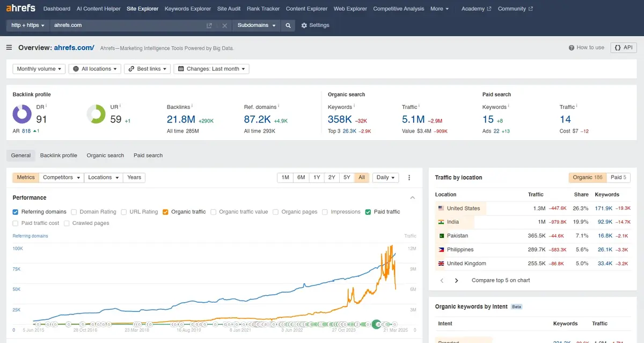This screenshot has height=343, width=644.
Task: Collapse the Performance section chevron
Action: (x=413, y=198)
